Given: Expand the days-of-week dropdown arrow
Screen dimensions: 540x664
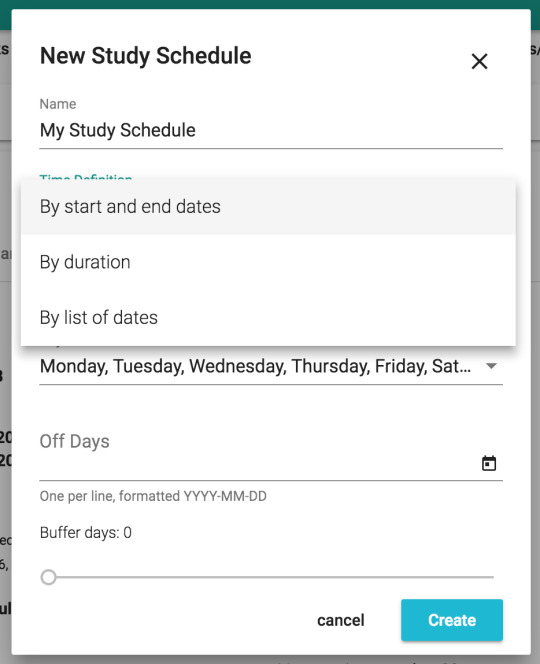Looking at the screenshot, I should [x=491, y=366].
